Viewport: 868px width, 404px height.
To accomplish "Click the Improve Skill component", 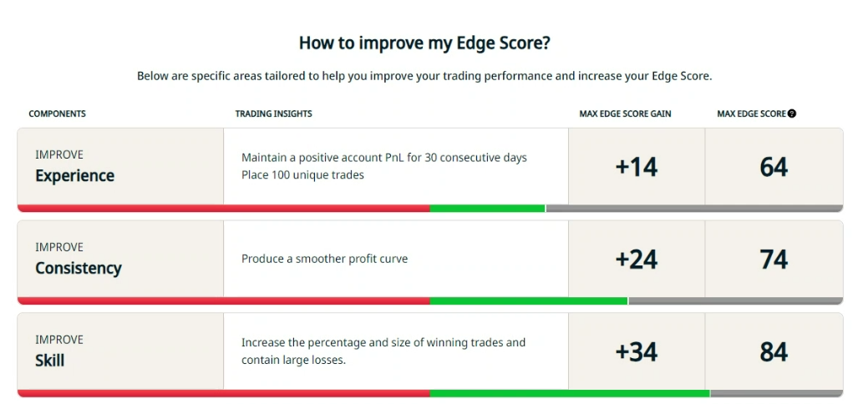I will click(x=119, y=351).
